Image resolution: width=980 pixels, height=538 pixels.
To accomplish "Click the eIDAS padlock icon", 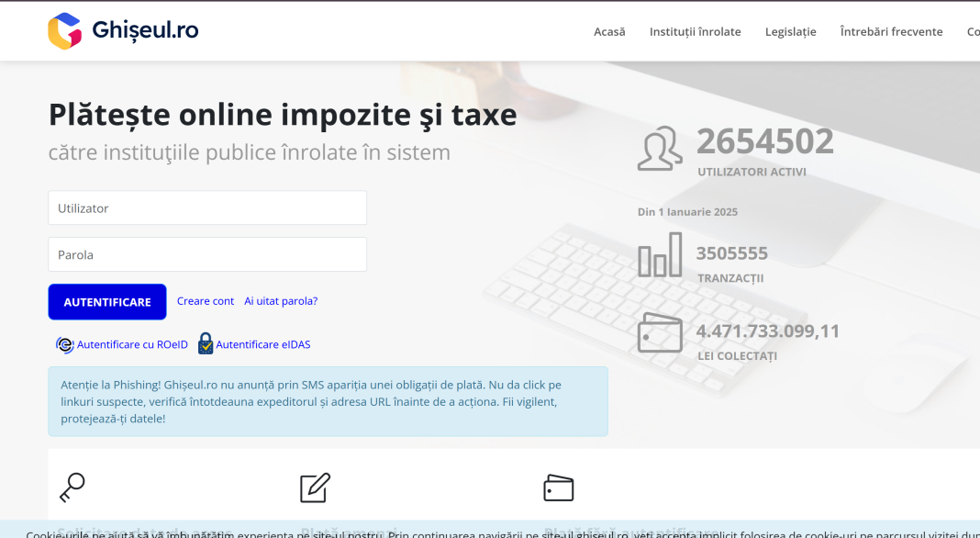I will pyautogui.click(x=206, y=344).
